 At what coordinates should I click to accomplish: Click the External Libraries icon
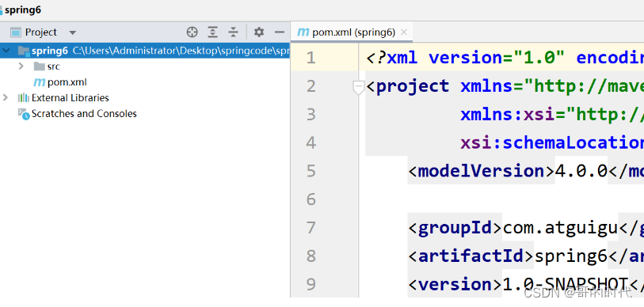(24, 97)
